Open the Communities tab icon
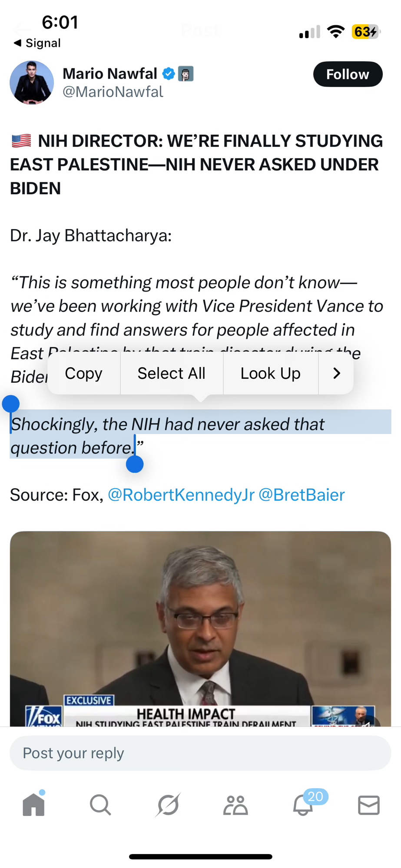 coord(235,806)
